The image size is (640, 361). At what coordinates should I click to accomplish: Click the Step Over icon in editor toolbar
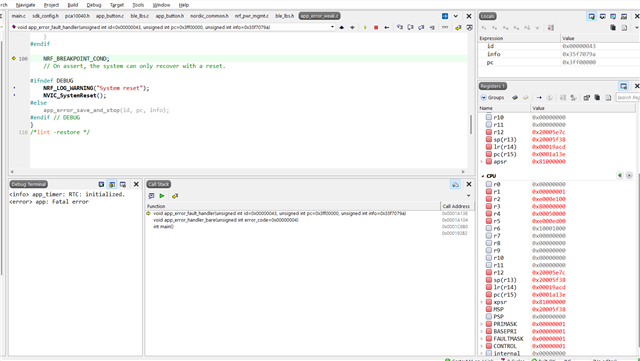(411, 27)
